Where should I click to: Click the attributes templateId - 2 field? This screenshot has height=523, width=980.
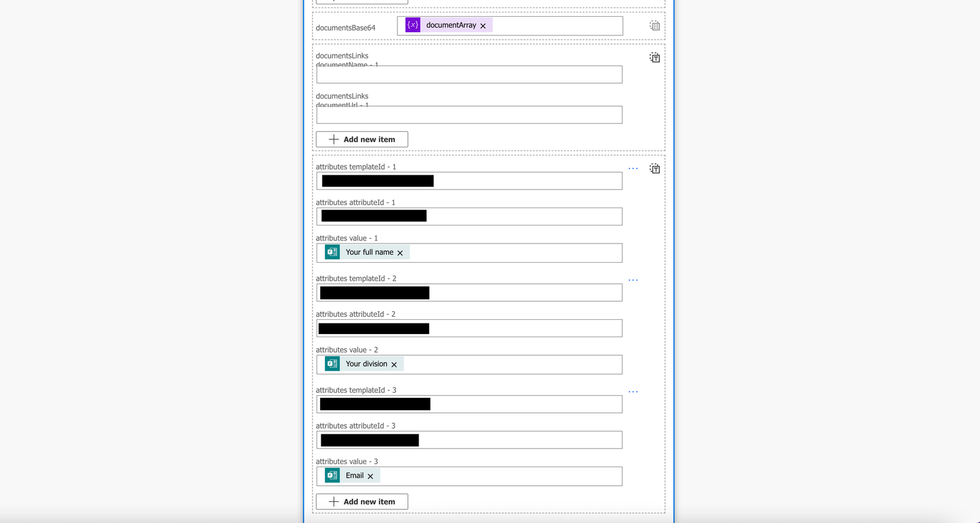[469, 292]
